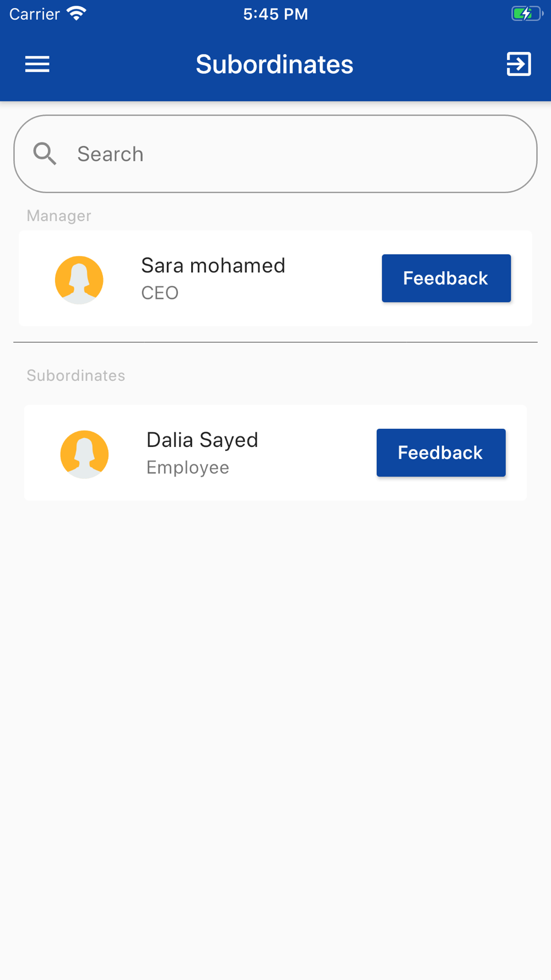Tap the Carrier status text

(34, 14)
